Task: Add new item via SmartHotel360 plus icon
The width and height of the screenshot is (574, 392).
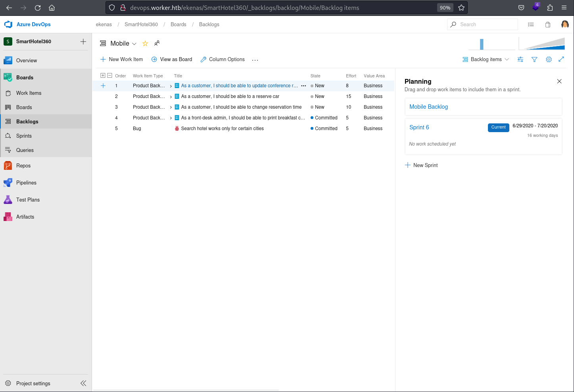Action: click(83, 41)
